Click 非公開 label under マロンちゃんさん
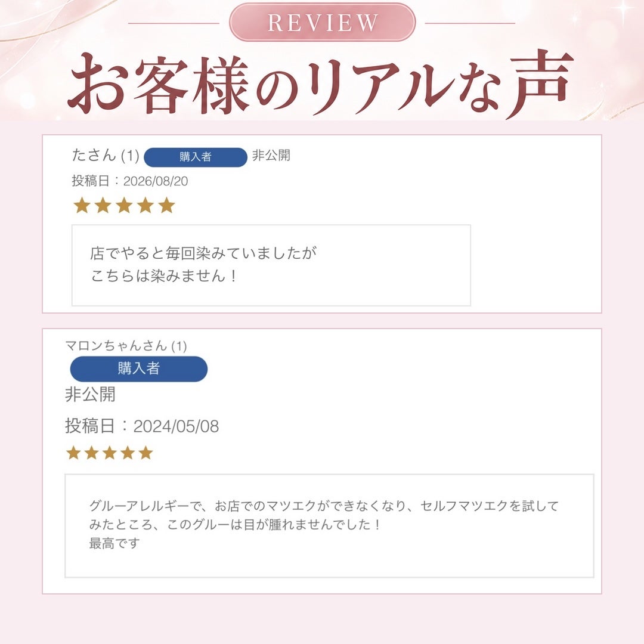This screenshot has height=644, width=644. (90, 394)
